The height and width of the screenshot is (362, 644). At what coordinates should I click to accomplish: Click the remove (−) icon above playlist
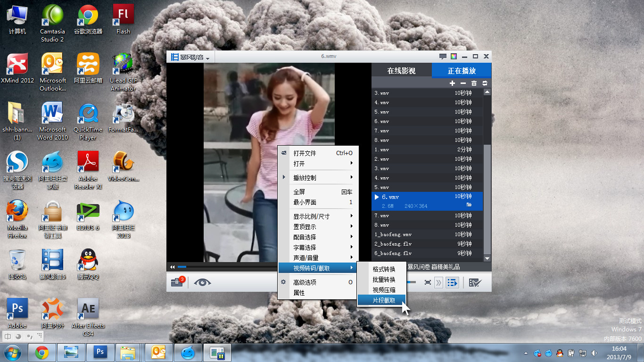coord(463,83)
